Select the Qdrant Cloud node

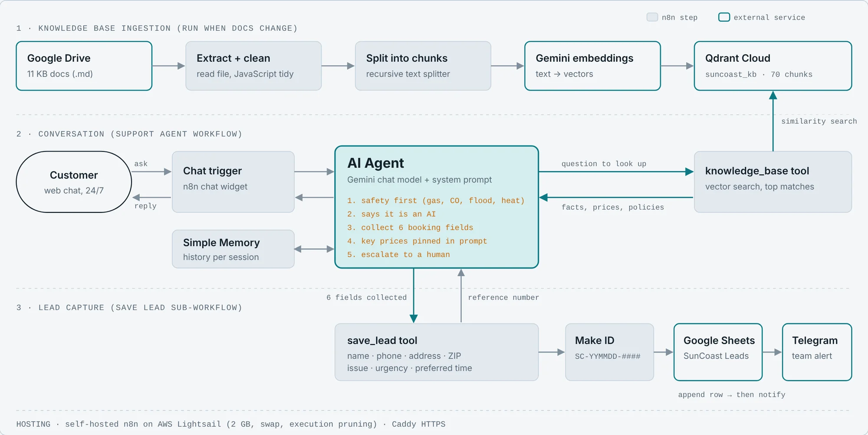pyautogui.click(x=773, y=66)
